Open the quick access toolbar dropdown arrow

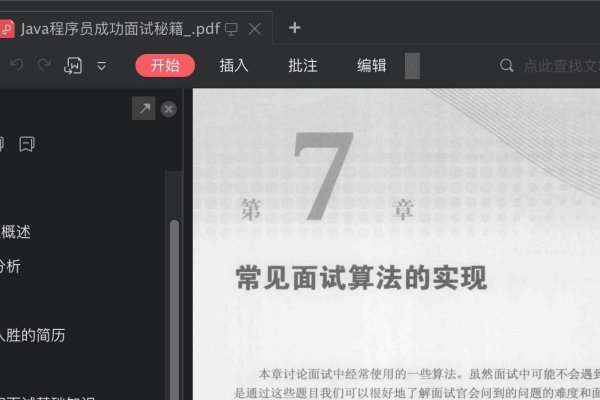coord(101,66)
